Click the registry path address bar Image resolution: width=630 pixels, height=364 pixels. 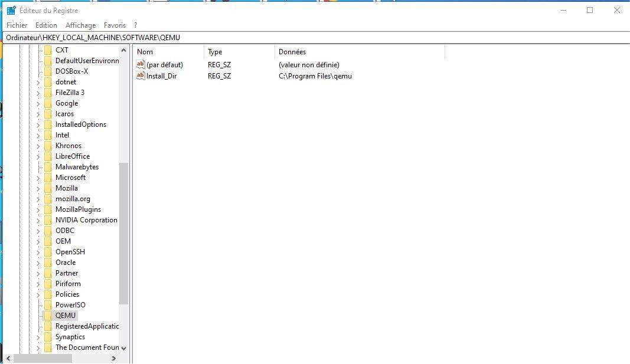click(x=295, y=37)
